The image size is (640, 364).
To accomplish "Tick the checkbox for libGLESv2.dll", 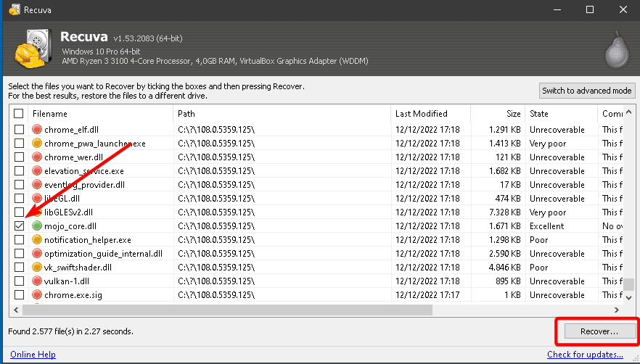I will coord(19,212).
